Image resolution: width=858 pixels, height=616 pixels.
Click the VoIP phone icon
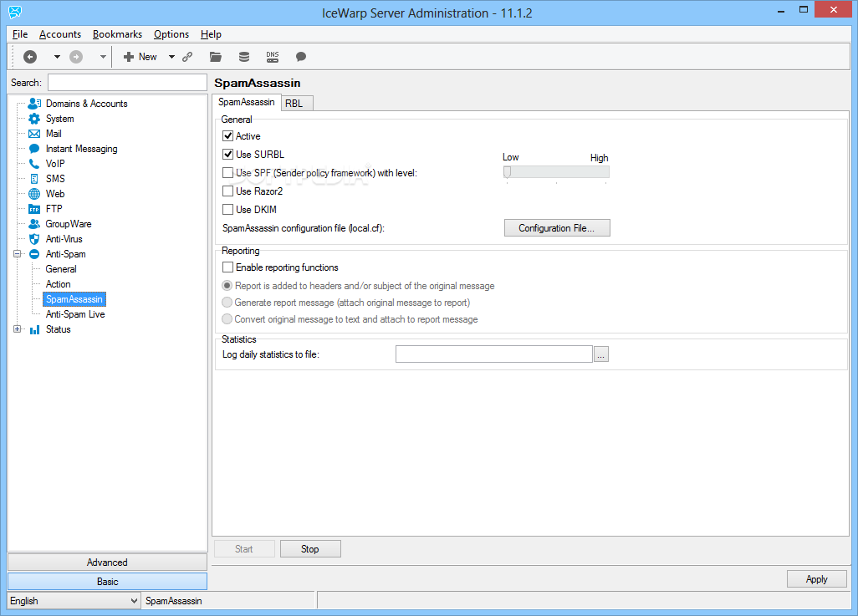pos(34,164)
